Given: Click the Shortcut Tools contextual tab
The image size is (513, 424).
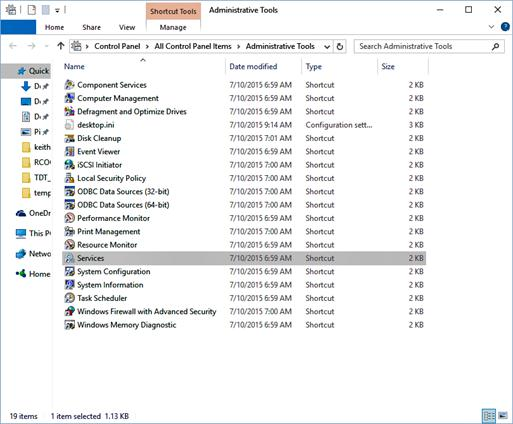Looking at the screenshot, I should pyautogui.click(x=173, y=11).
